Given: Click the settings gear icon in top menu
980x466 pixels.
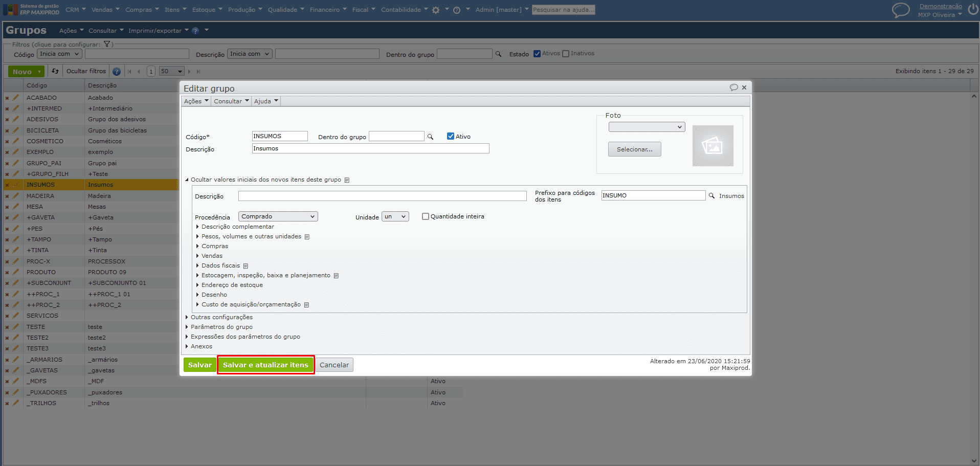Looking at the screenshot, I should coord(436,10).
